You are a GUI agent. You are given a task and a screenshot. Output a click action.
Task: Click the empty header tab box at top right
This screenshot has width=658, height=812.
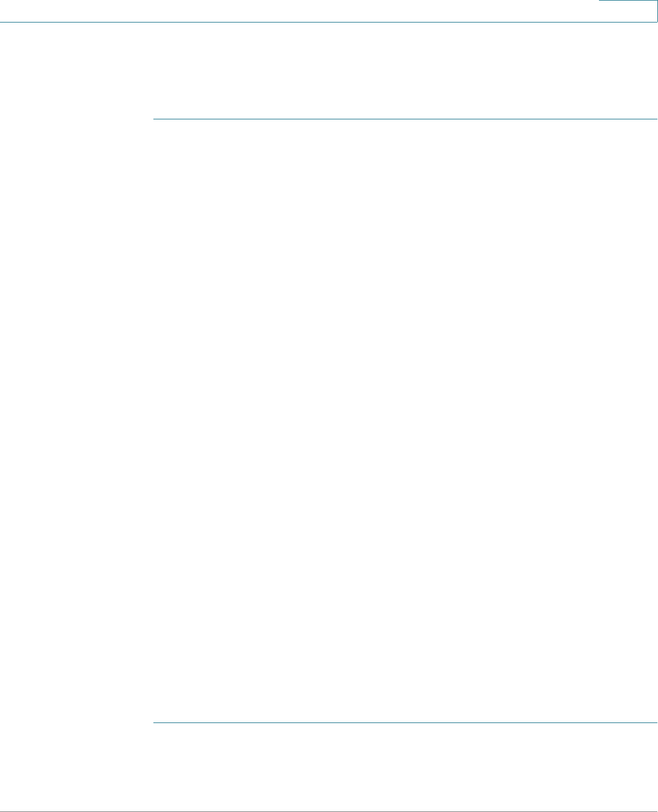click(x=628, y=11)
